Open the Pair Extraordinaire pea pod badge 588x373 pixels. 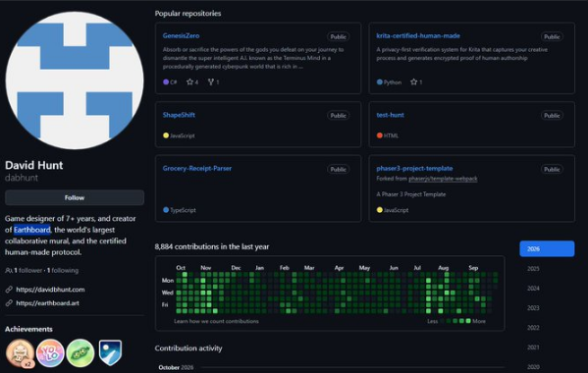pyautogui.click(x=80, y=353)
